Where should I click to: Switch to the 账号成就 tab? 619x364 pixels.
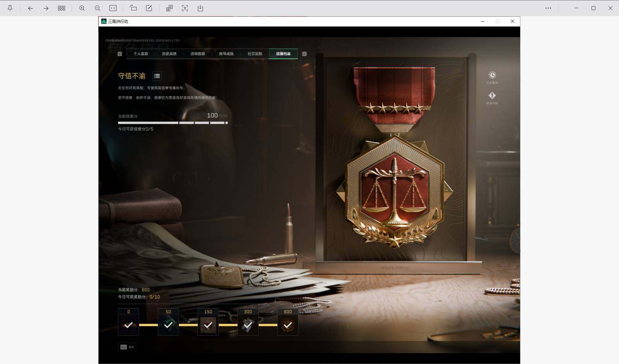(226, 54)
